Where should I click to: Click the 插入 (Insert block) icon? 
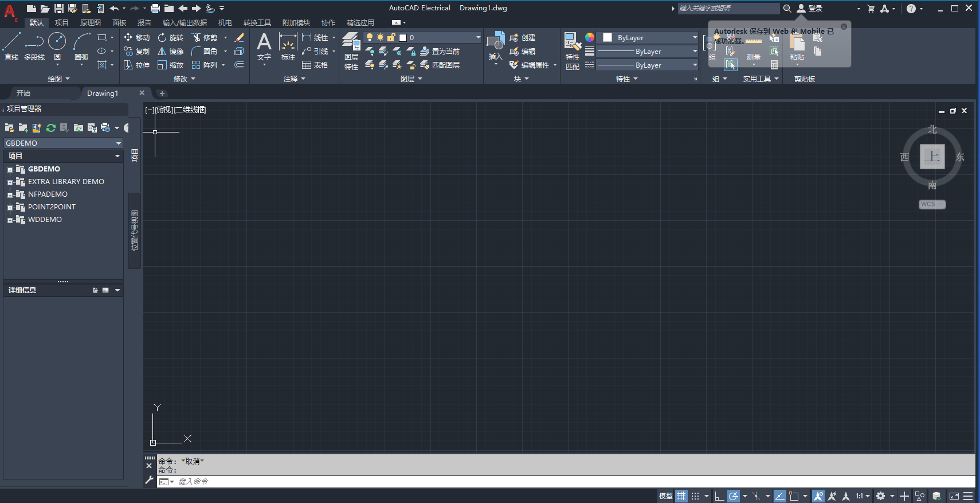click(x=495, y=46)
